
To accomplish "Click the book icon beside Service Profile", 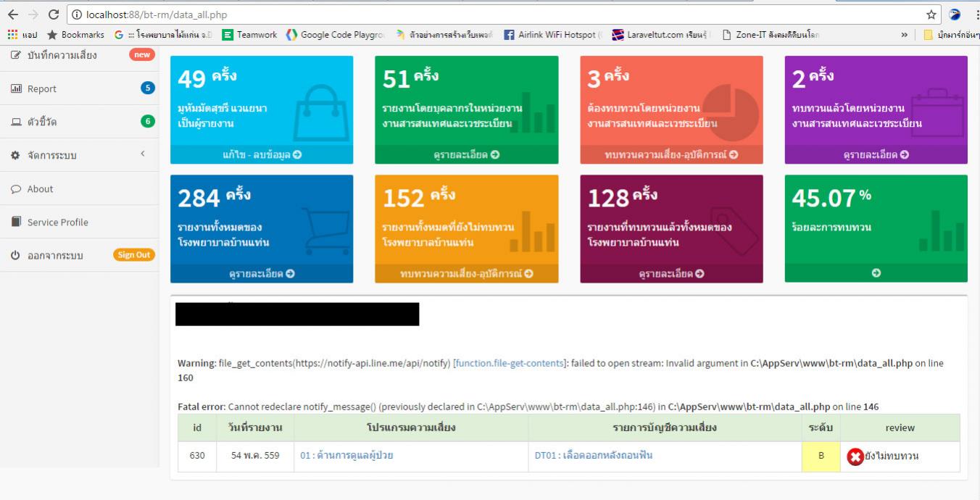I will click(16, 222).
